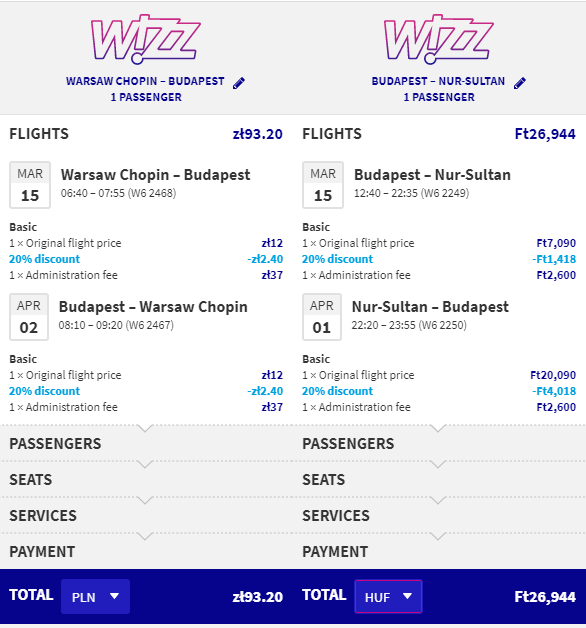Click edit pencil for Warsaw Chopin – Budapest
586x628 pixels.
239,83
